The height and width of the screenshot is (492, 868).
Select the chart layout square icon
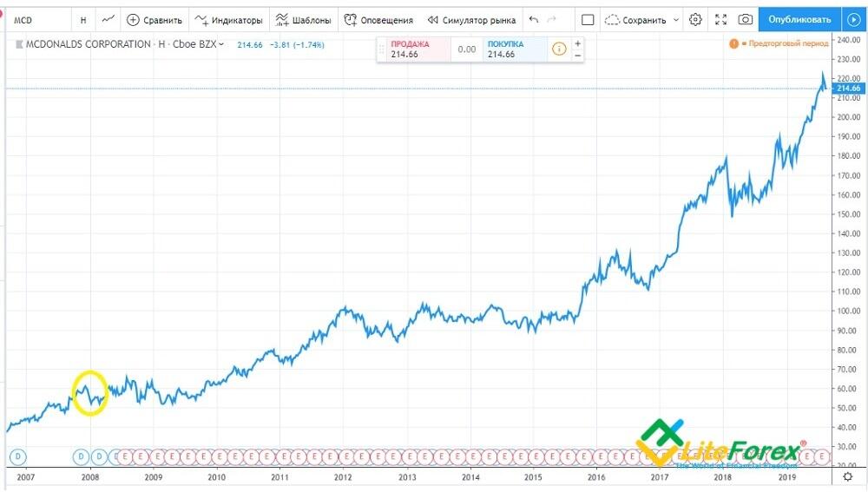coord(588,20)
